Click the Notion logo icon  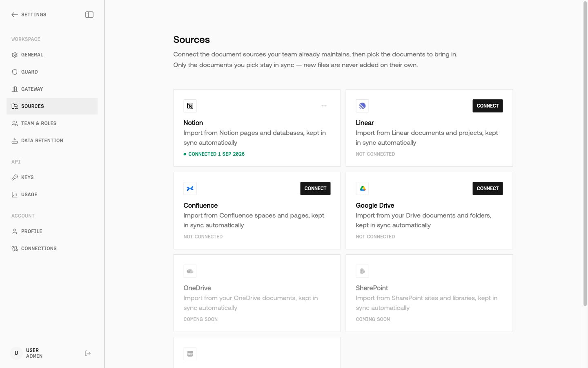(190, 106)
